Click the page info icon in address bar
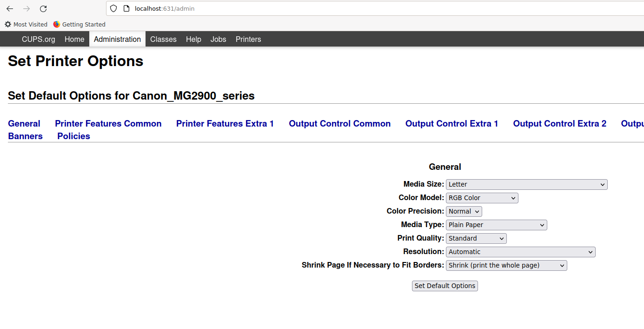Viewport: 644px width, 329px height. (126, 8)
